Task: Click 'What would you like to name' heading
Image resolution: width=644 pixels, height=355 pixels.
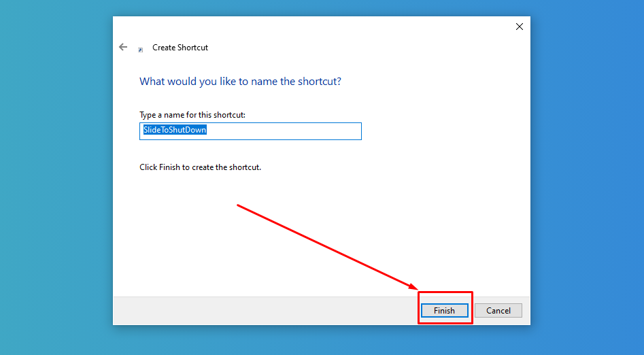Action: (240, 82)
